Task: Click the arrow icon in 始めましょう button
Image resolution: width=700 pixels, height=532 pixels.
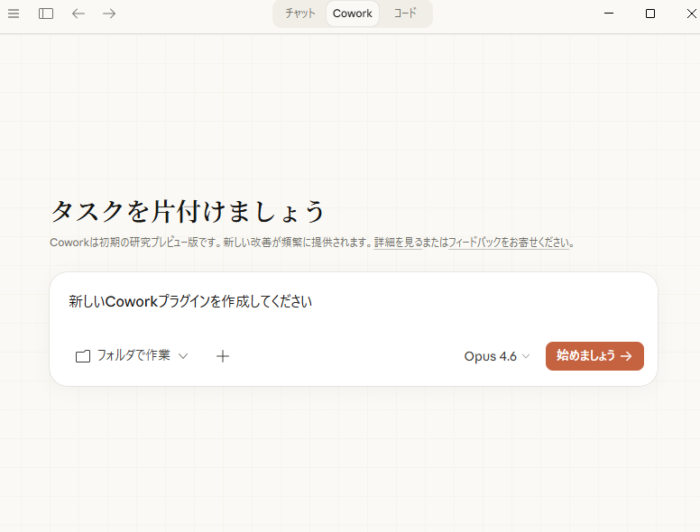Action: click(626, 356)
